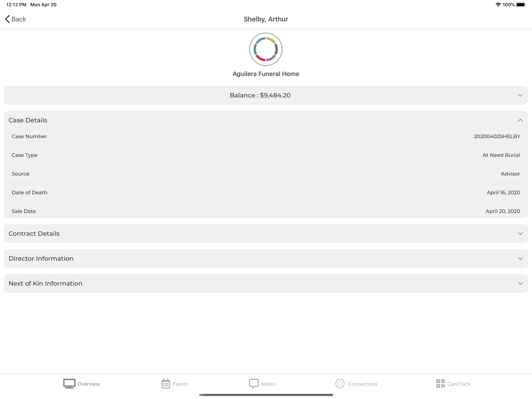
Task: Tap the 12:12 PM clock
Action: [16, 4]
